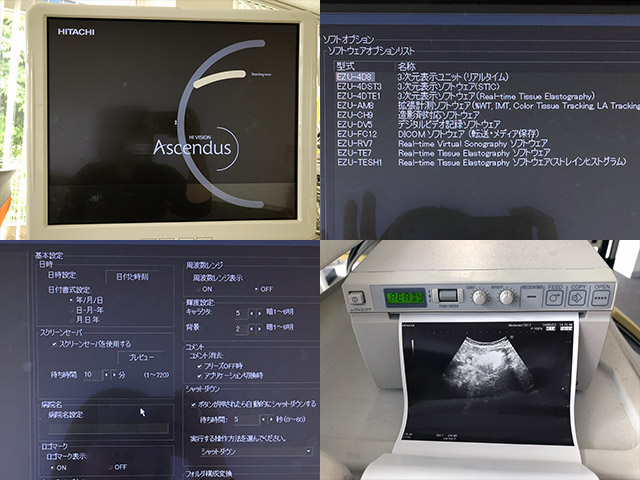
Task: Decrease screensaver wait time in minutes
Action: tap(106, 374)
